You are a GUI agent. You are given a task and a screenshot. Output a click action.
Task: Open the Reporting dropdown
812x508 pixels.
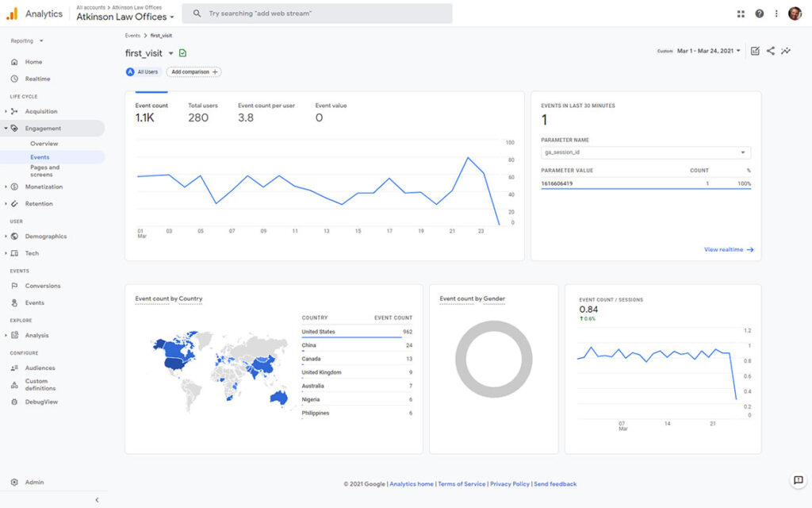point(27,41)
